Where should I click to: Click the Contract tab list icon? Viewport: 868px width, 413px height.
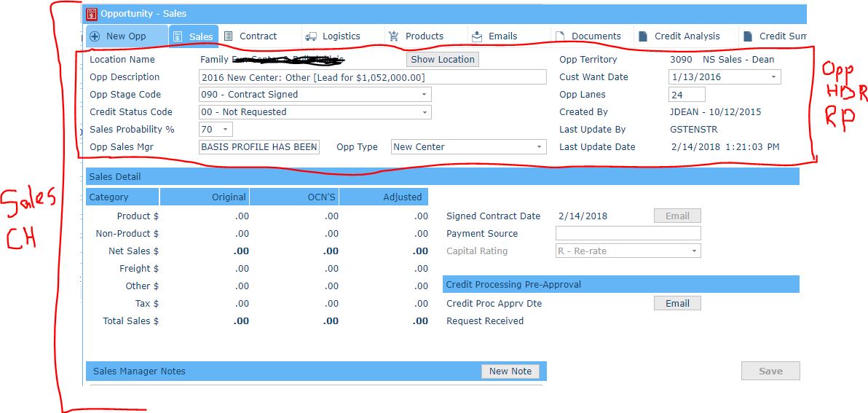click(228, 36)
